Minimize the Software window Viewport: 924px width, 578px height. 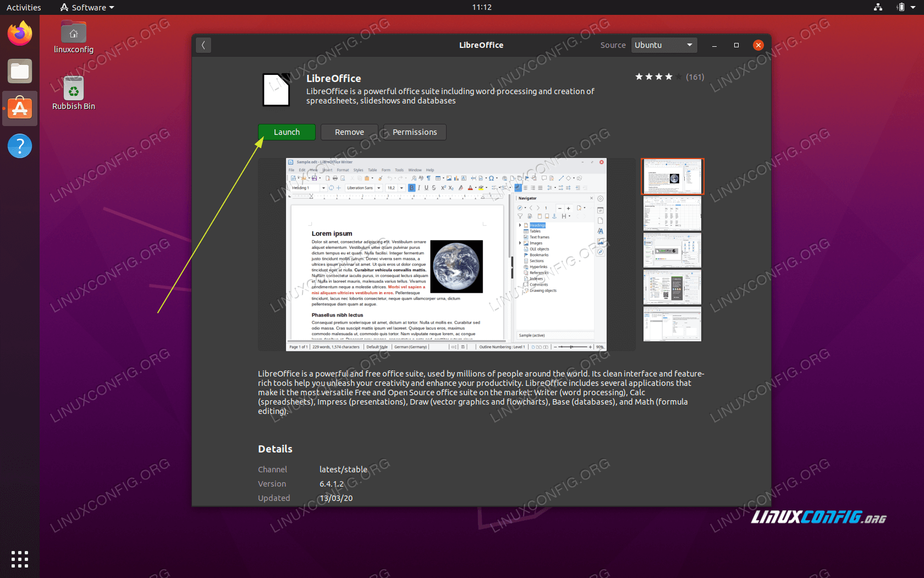pyautogui.click(x=714, y=45)
